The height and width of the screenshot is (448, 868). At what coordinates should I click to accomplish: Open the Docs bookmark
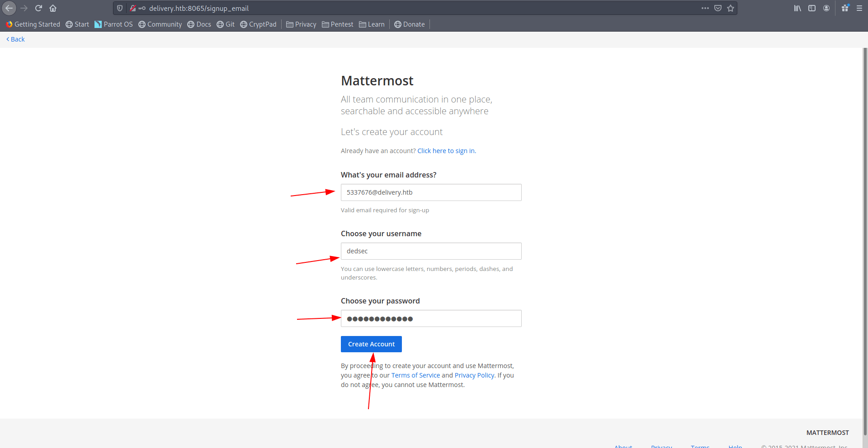click(x=199, y=24)
